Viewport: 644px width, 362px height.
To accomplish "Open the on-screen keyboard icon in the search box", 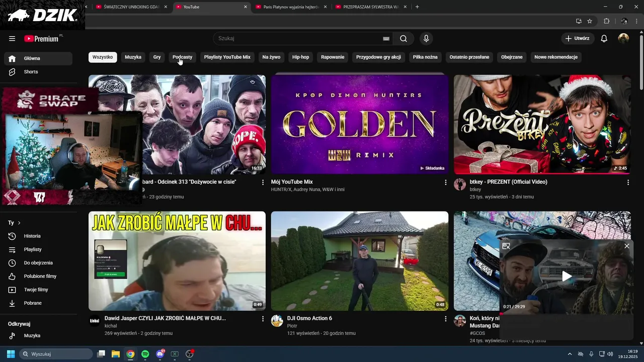I will pyautogui.click(x=386, y=39).
